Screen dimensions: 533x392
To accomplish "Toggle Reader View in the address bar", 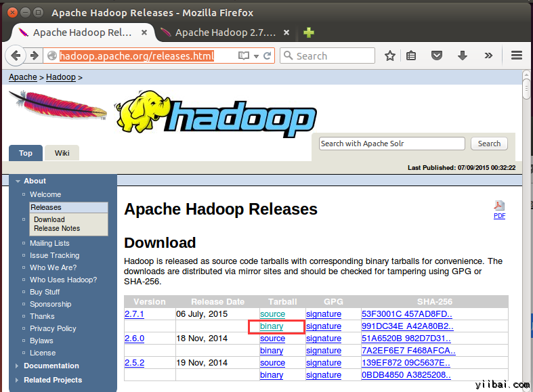I will pyautogui.click(x=243, y=56).
